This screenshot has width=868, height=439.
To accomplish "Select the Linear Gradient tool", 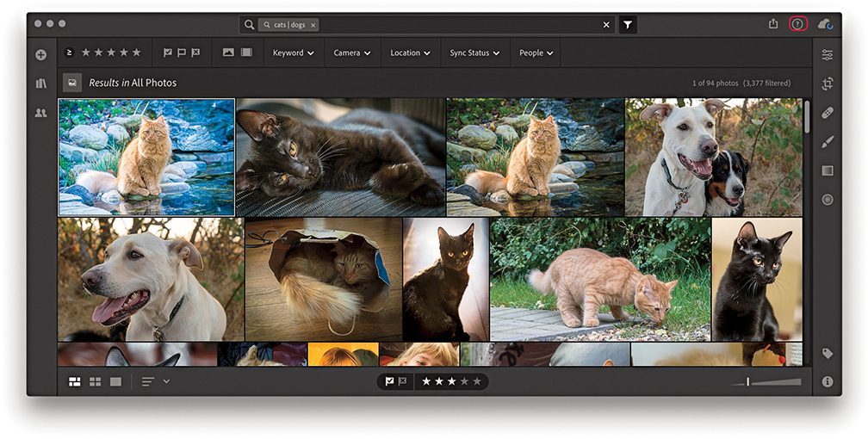I will (827, 170).
